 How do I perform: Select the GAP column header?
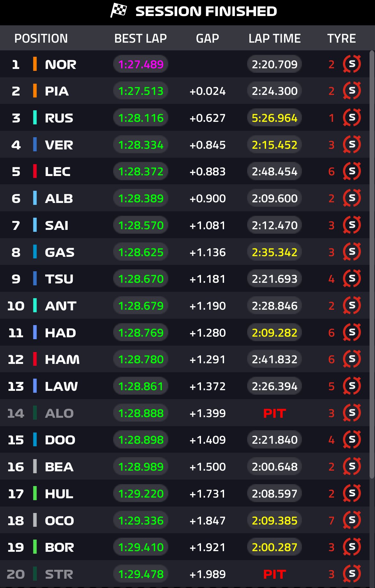[x=207, y=38]
